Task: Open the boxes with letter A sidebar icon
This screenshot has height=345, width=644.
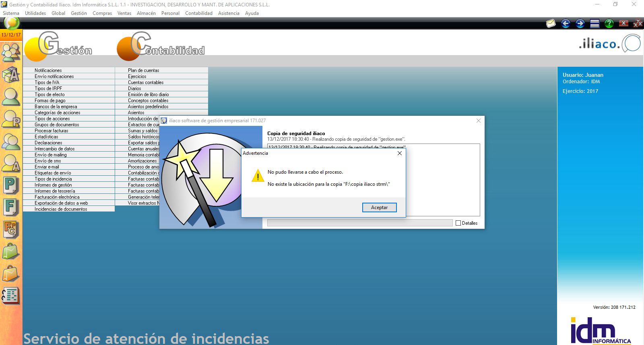Action: (11, 75)
